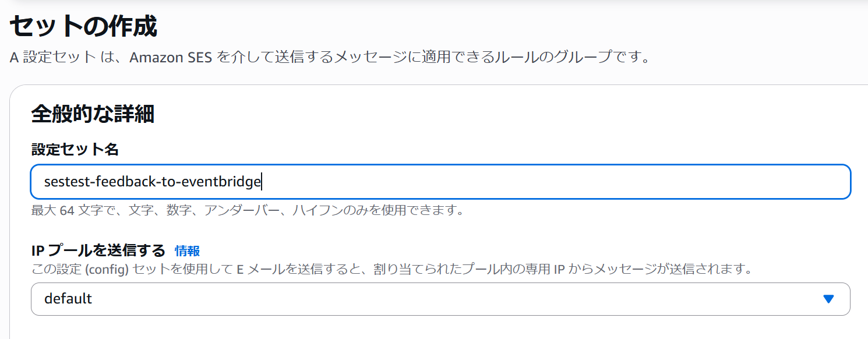Click the IP プールを送信する label

pos(98,251)
